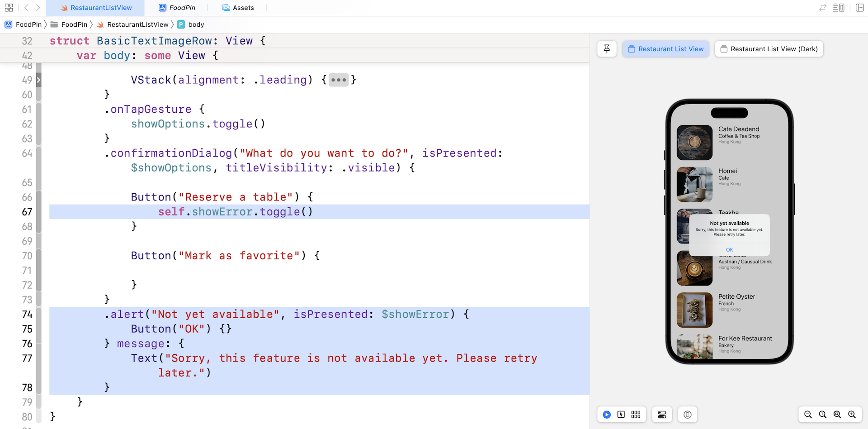Screen dimensions: 868x429
Task: Toggle editor options minimap layout button
Action: [839, 8]
